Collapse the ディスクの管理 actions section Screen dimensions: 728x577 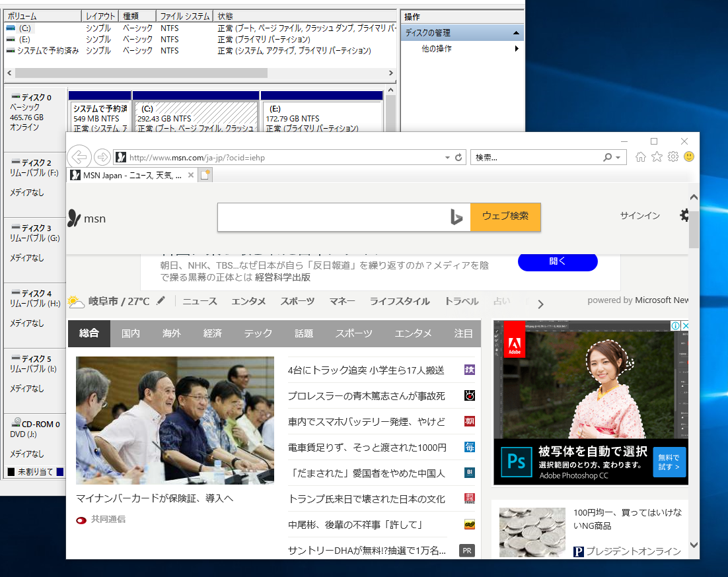[516, 33]
